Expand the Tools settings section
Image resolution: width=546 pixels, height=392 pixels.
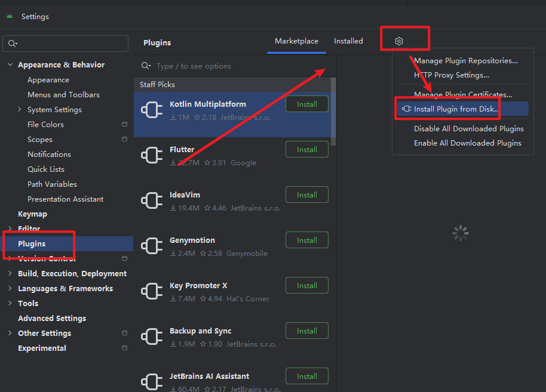tap(10, 304)
